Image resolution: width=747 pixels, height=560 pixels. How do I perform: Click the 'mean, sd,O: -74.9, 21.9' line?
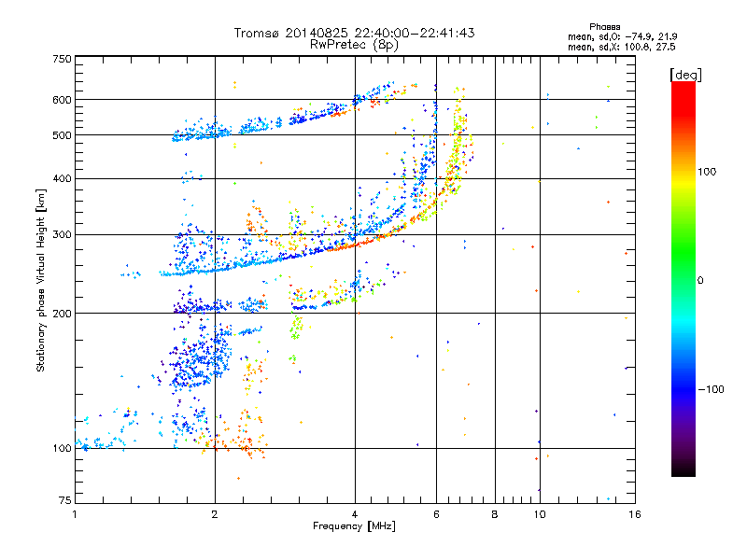(x=622, y=36)
